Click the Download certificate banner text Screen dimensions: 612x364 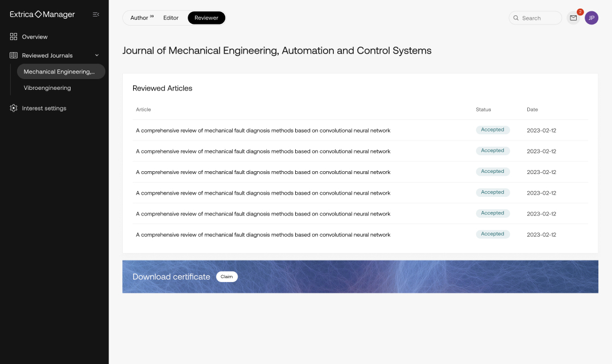[x=171, y=276]
